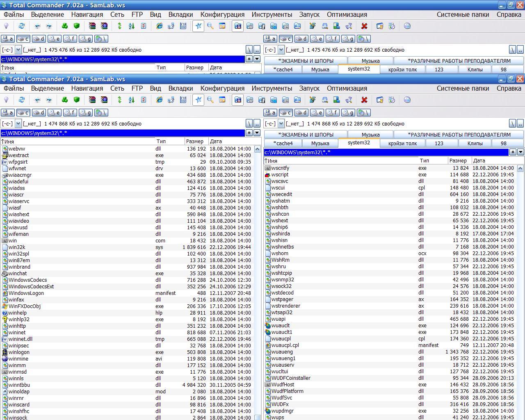Open the Конфигурация menu in the lower window
Screen dimensions: 525x420
click(222, 88)
